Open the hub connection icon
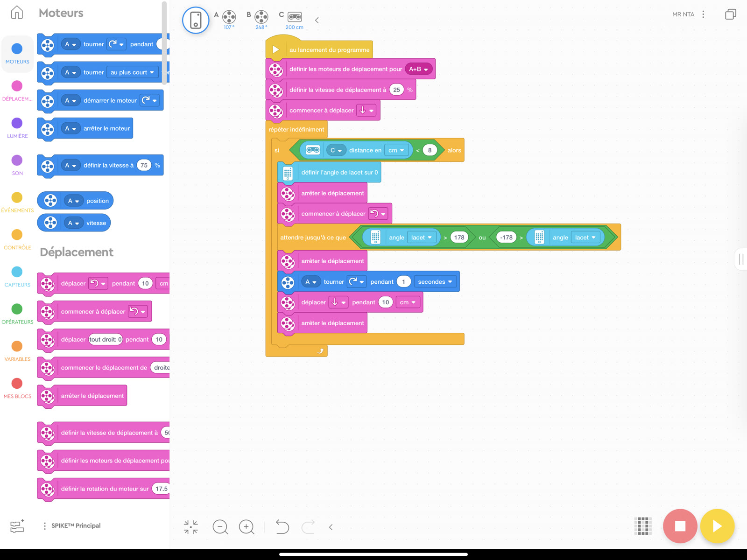The image size is (747, 560). pyautogui.click(x=196, y=20)
